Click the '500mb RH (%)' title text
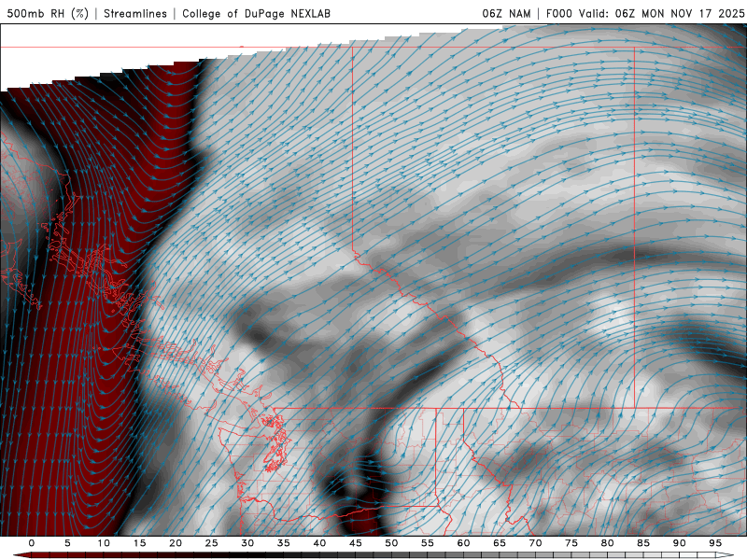This screenshot has width=747, height=560. click(x=48, y=13)
